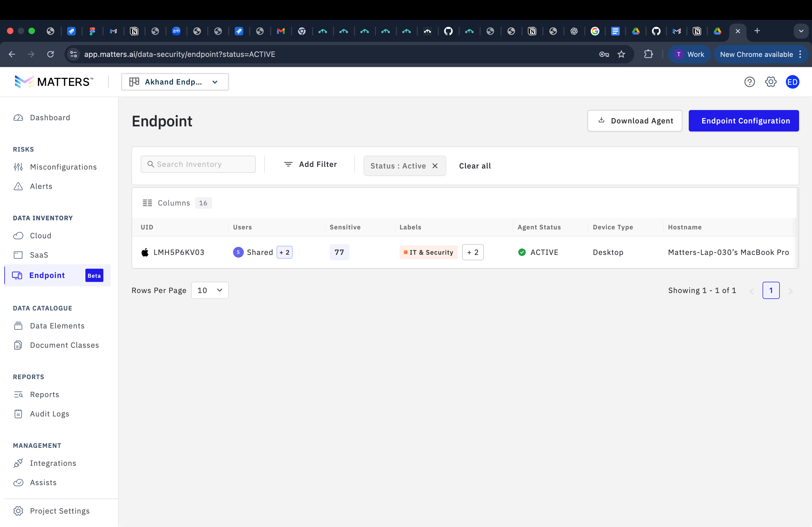Click the Matters logo
The image size is (812, 527).
point(53,82)
